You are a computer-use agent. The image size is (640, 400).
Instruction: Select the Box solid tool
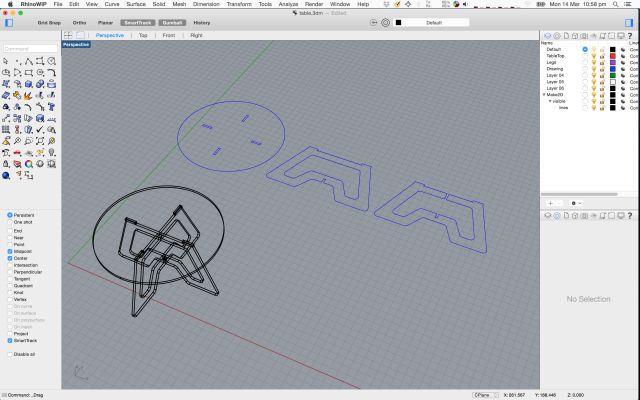coord(29,84)
